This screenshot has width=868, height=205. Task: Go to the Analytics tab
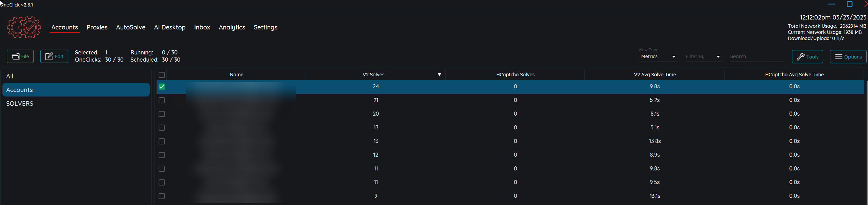[232, 27]
